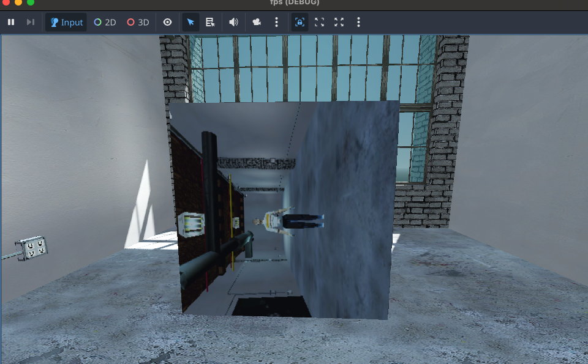Screen dimensions: 588x364
Task: Switch selection mode to 3D
Action: (137, 22)
